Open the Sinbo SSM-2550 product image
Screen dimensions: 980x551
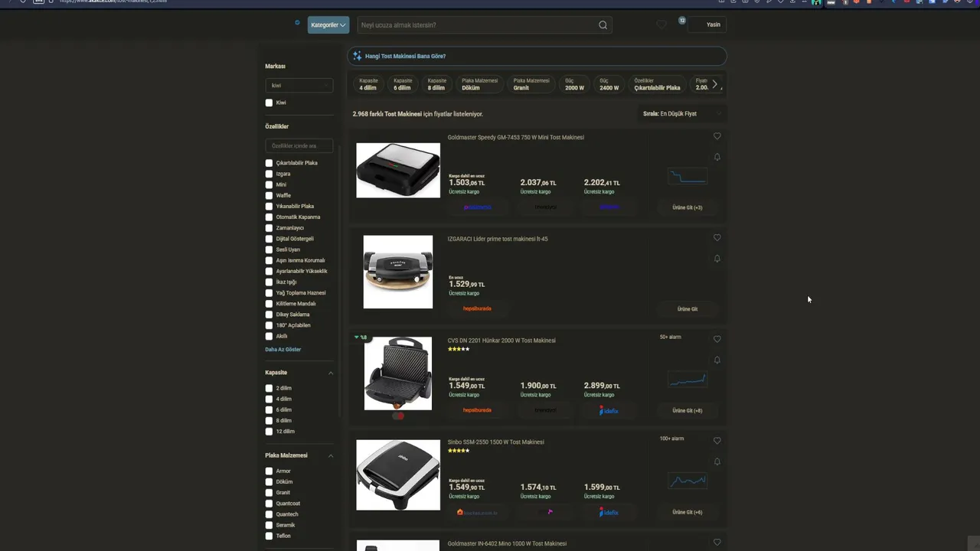pos(398,474)
